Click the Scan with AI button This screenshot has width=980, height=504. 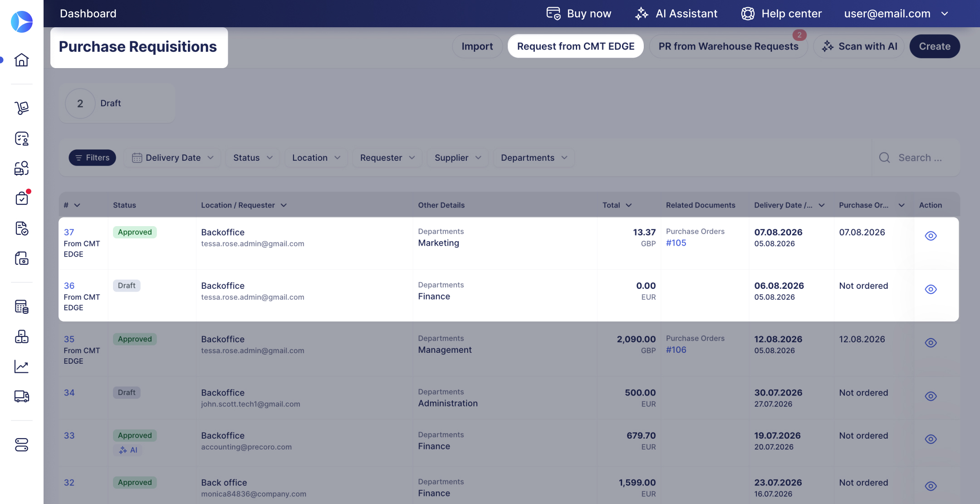click(859, 46)
